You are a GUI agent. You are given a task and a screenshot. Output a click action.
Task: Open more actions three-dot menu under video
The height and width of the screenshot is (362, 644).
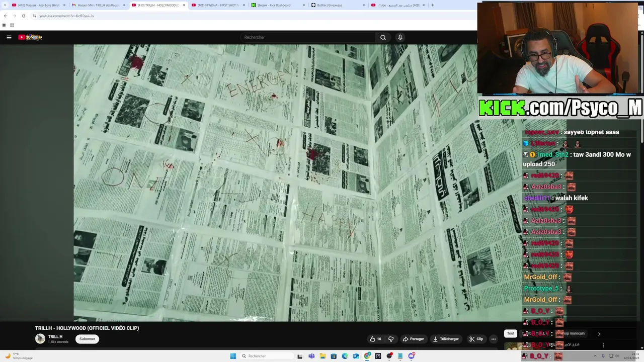493,339
